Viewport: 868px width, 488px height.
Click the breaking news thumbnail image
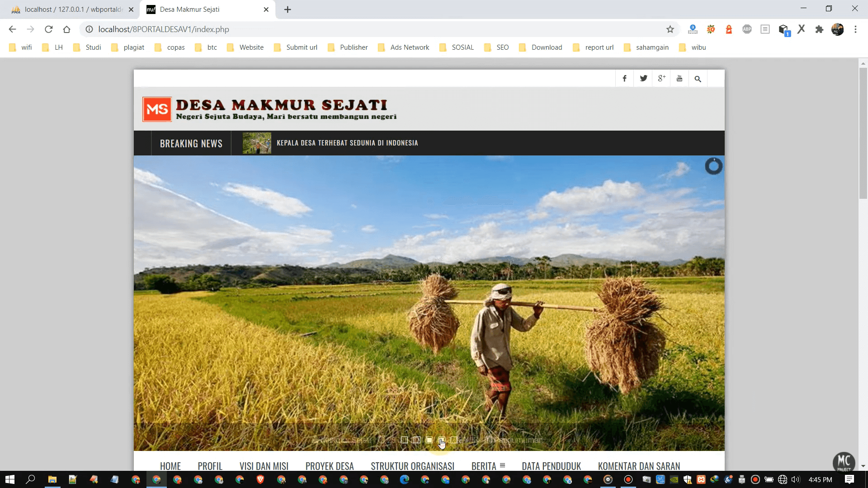[x=257, y=143]
